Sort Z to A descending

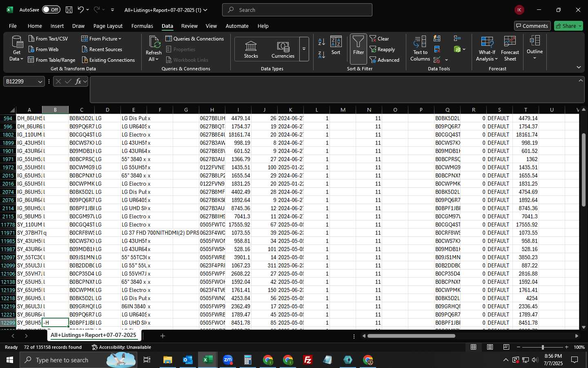click(322, 54)
